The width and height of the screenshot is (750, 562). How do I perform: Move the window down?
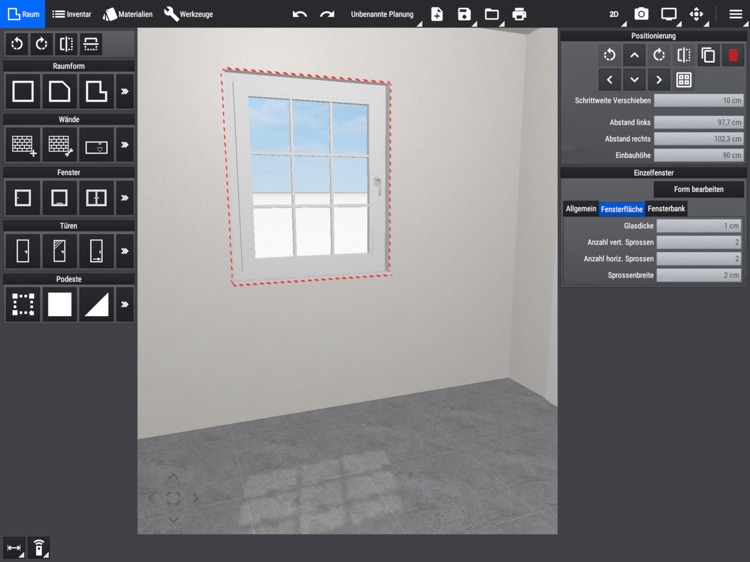(634, 80)
